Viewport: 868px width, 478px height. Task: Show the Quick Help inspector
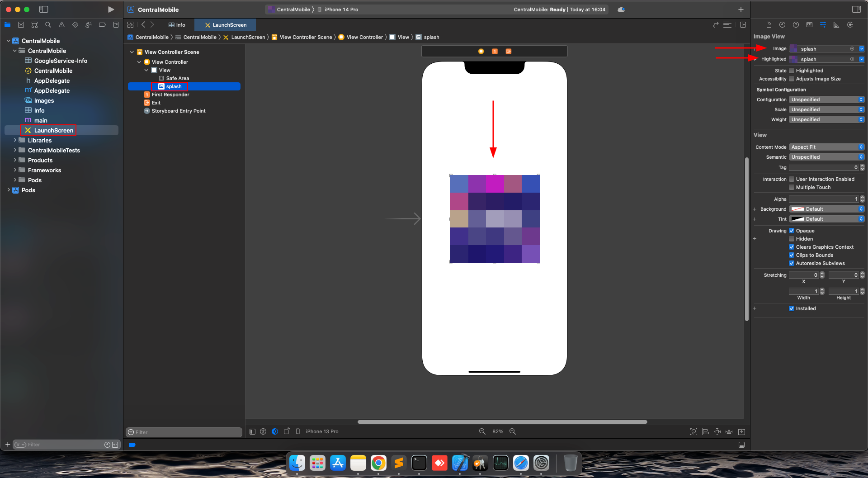click(x=796, y=25)
